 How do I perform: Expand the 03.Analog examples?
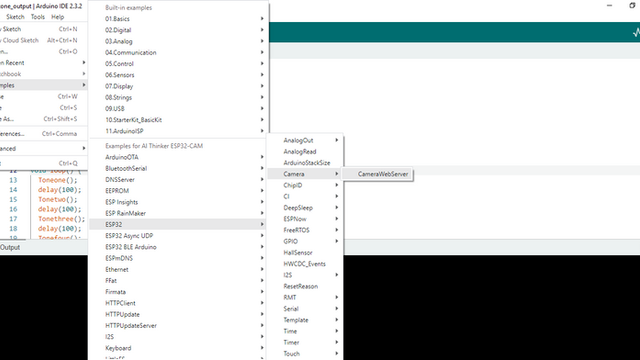(178, 41)
